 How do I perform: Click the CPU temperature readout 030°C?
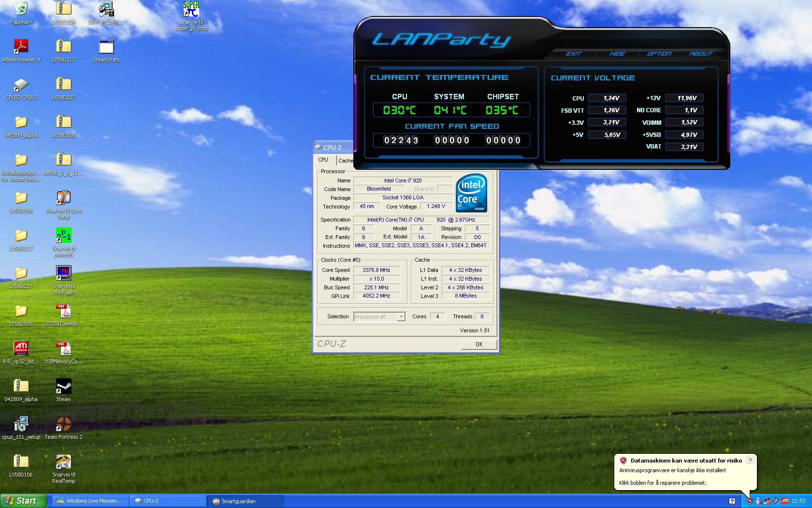pyautogui.click(x=399, y=110)
